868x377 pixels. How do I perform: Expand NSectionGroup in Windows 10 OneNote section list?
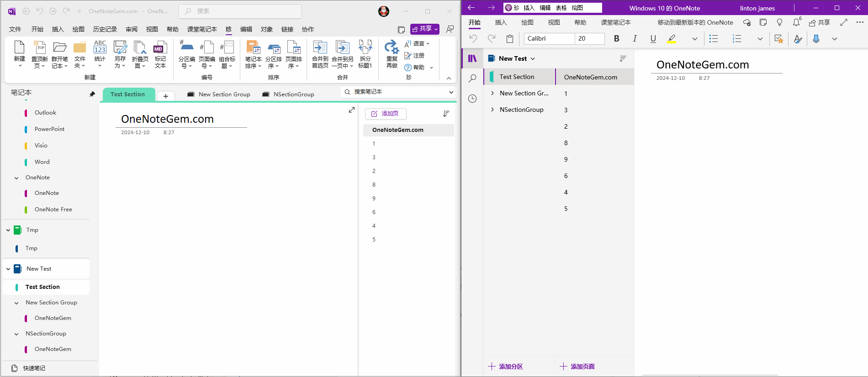[x=492, y=110]
